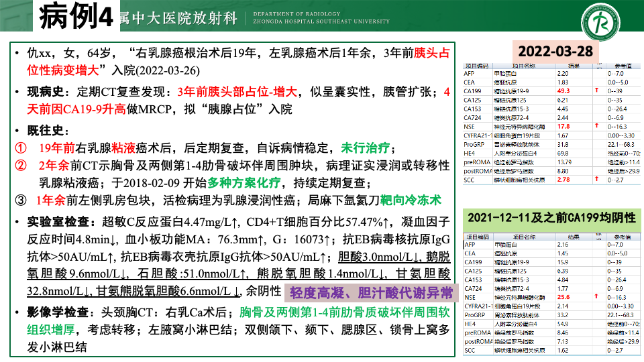The image size is (644, 362).
Task: Click the green banner 2021-12-11及之前CA199均阴性
Action: click(x=551, y=218)
